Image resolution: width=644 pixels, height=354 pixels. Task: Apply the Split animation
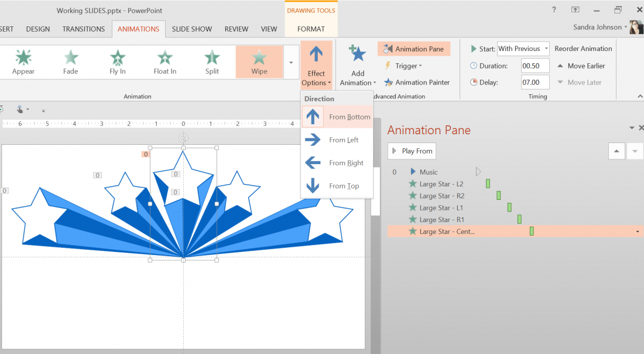[211, 62]
